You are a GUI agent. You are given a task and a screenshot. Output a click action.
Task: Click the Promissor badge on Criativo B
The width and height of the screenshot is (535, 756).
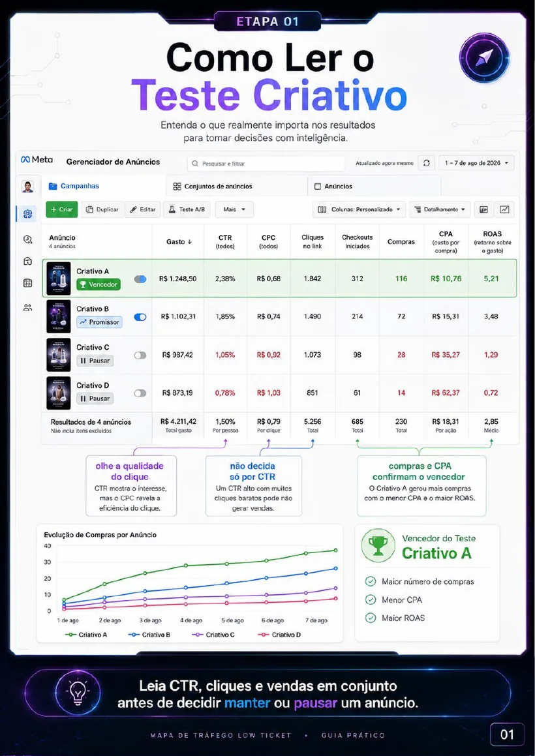(99, 322)
